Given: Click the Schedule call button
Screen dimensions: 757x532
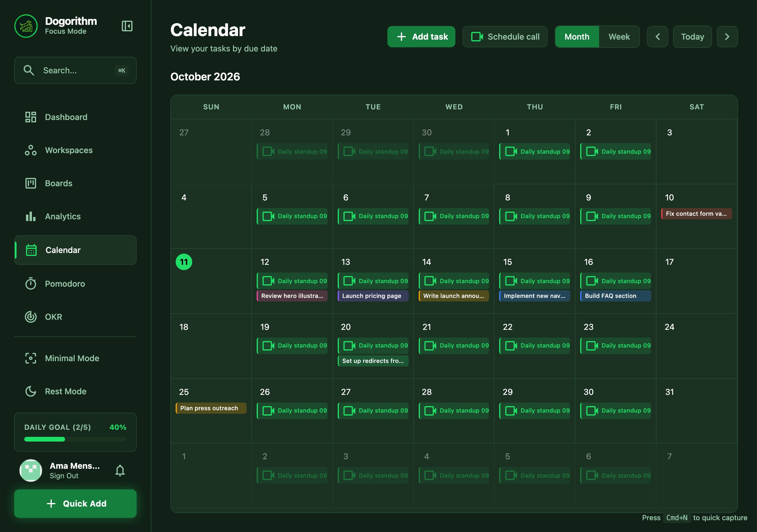Looking at the screenshot, I should (505, 37).
